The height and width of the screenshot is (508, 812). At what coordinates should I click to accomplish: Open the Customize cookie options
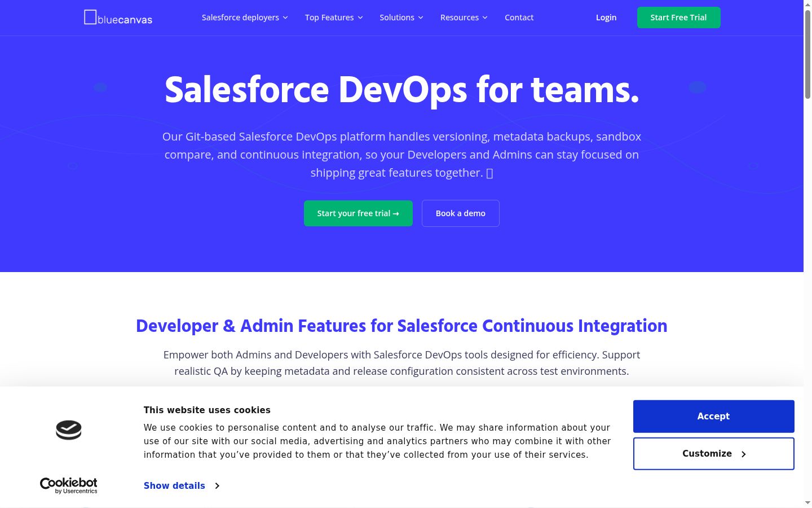pos(714,454)
